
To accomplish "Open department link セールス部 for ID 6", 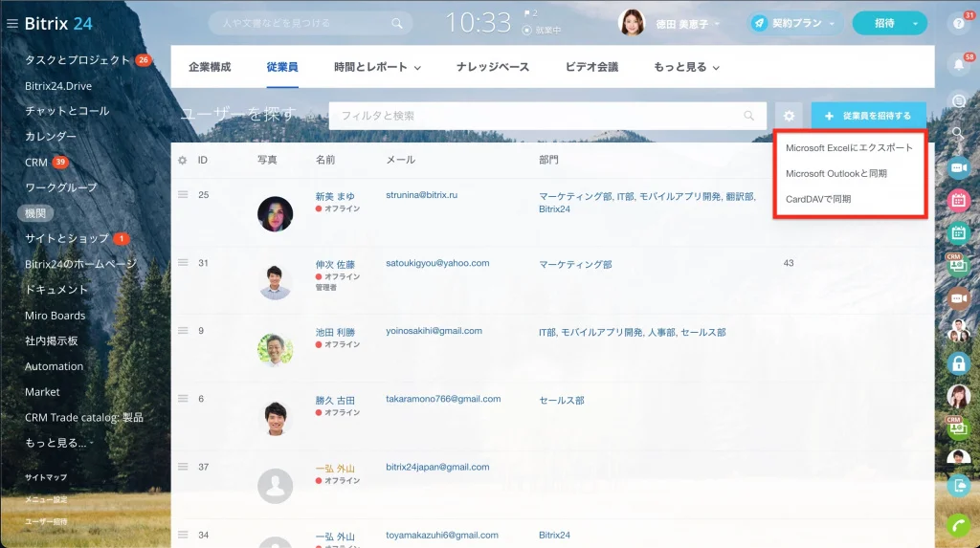I will (562, 401).
